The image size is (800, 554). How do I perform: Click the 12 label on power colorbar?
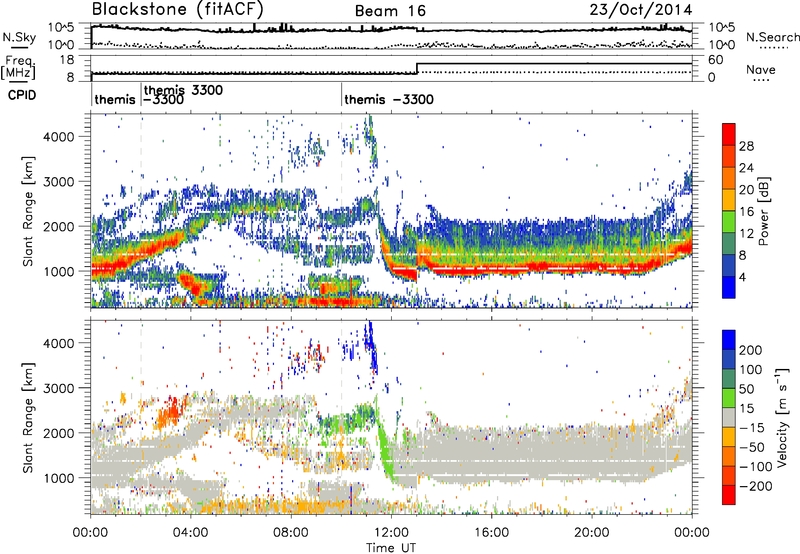(x=746, y=234)
